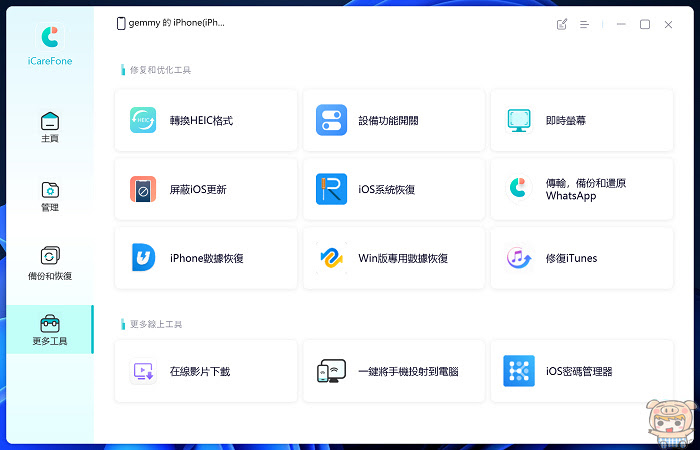Select the 更多工具 sidebar tab
This screenshot has width=700, height=450.
[50, 329]
